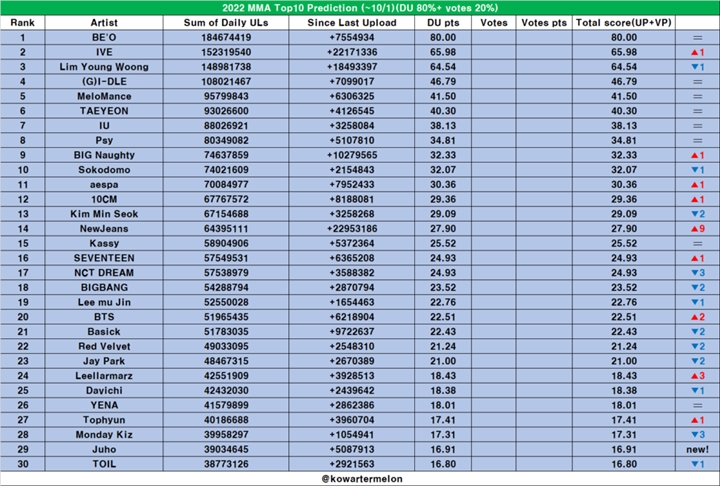Select the Artist column header

(x=104, y=23)
